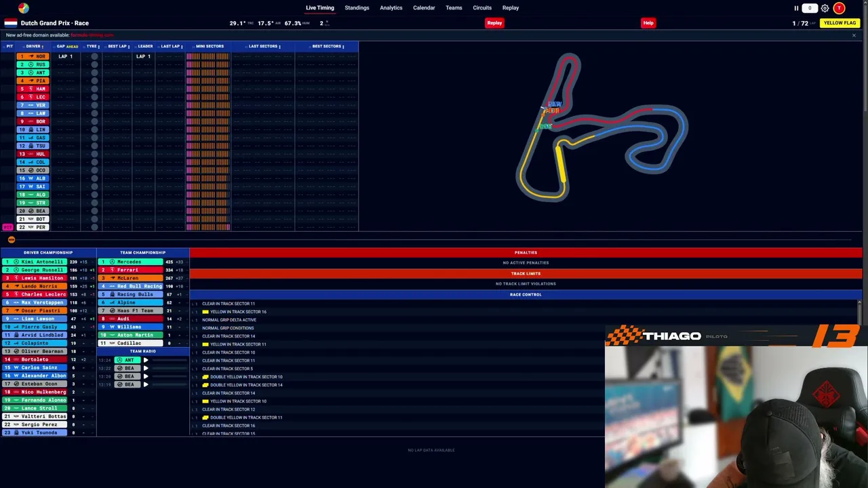Sort by the LAST LAP column header
The image size is (868, 488).
(x=171, y=46)
